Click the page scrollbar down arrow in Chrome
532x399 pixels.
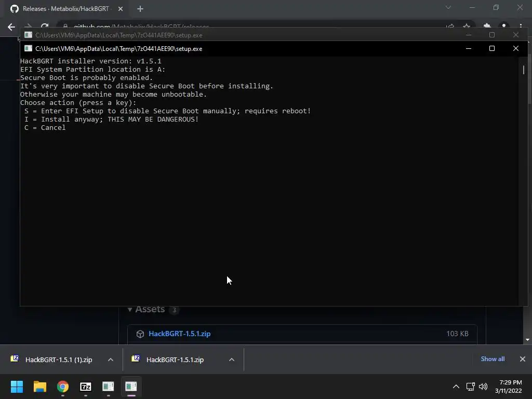point(527,340)
